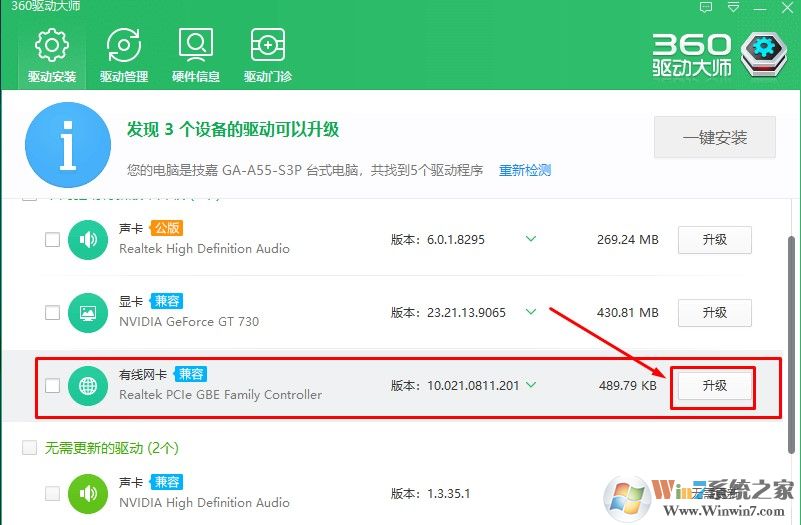Click the Realtek High Definition Audio name
Screen dimensions: 801x525
pos(204,249)
